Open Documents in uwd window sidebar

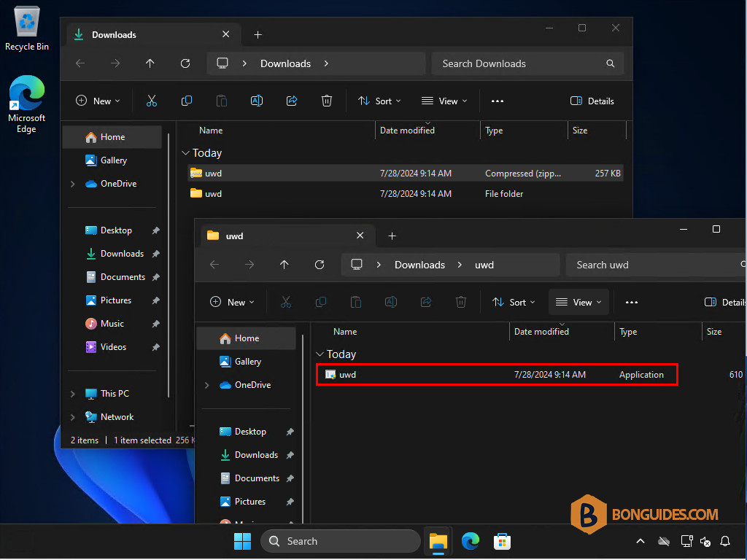pyautogui.click(x=257, y=478)
